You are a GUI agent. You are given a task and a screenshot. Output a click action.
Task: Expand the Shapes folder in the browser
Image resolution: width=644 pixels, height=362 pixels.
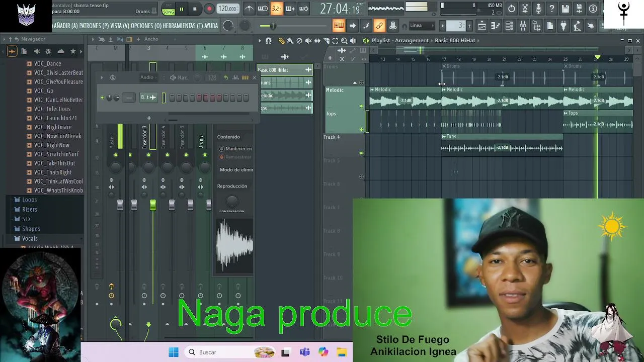click(x=31, y=229)
